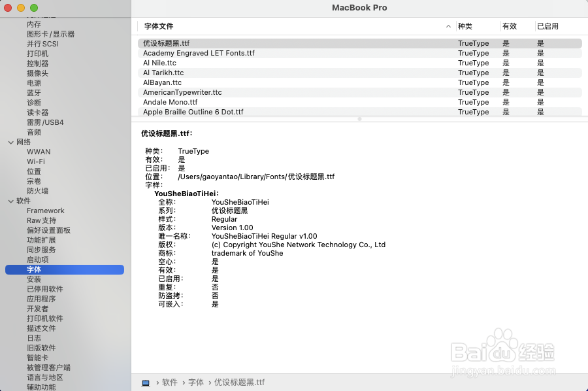Collapse the 网络 section in the sidebar
This screenshot has width=588, height=391.
click(10, 143)
